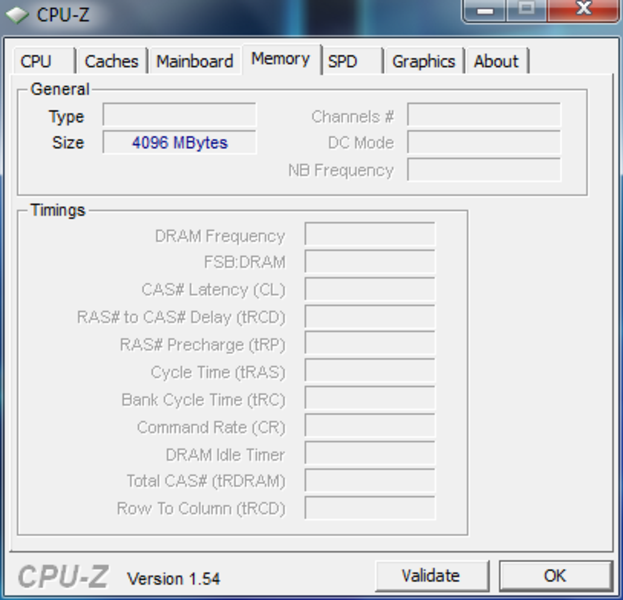The width and height of the screenshot is (623, 600).
Task: Click the DC Mode field
Action: click(484, 142)
